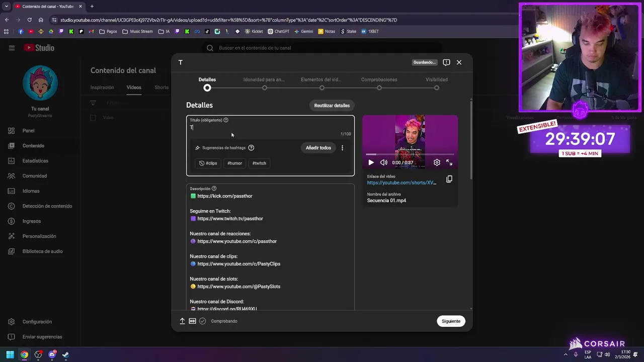Viewport: 644px width, 362px height.
Task: Close the video upload dialog
Action: (x=459, y=62)
